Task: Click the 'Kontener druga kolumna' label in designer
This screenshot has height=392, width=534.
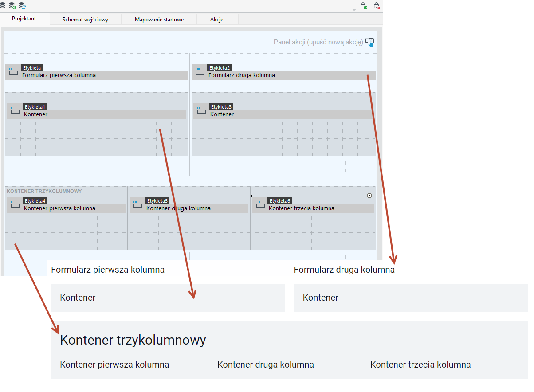Action: tap(178, 208)
